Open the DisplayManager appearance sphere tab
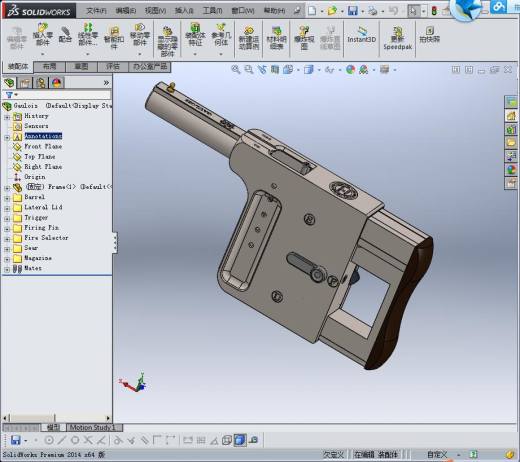520x462 pixels. pyautogui.click(x=56, y=82)
